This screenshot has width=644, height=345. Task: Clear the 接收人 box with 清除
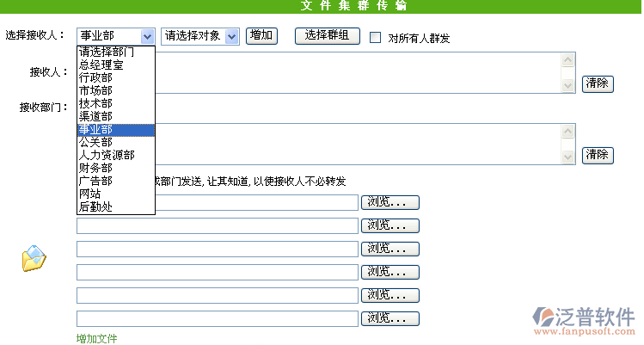(x=598, y=84)
